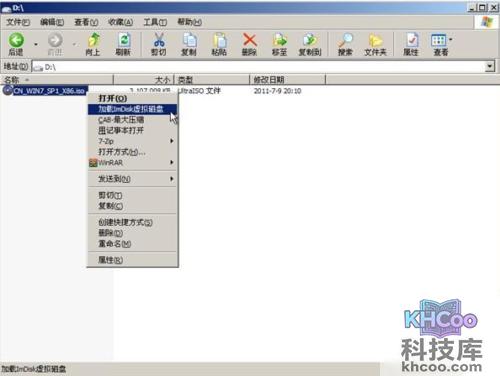
Task: Open the Help (帮助) menu
Action: click(189, 22)
